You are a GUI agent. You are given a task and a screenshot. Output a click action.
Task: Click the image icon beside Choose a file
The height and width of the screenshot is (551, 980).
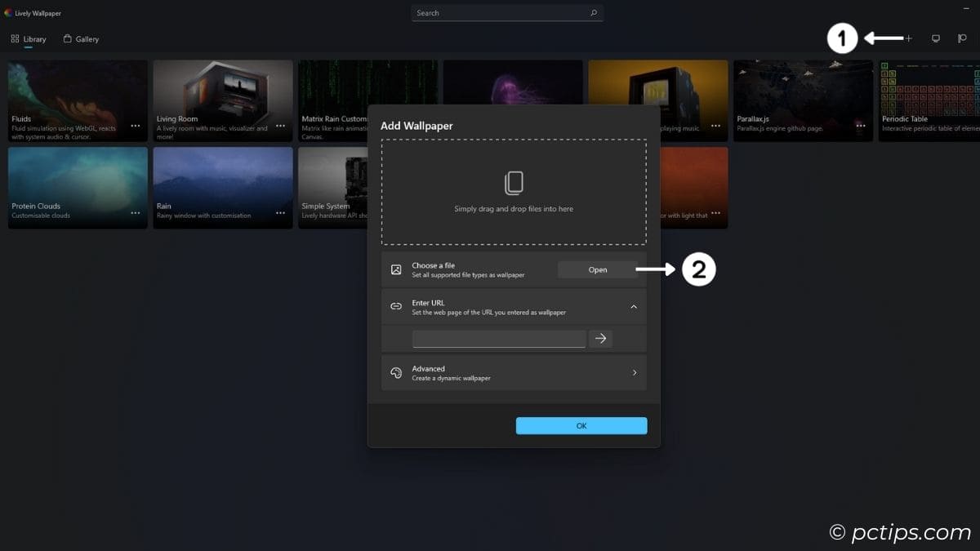pyautogui.click(x=397, y=269)
